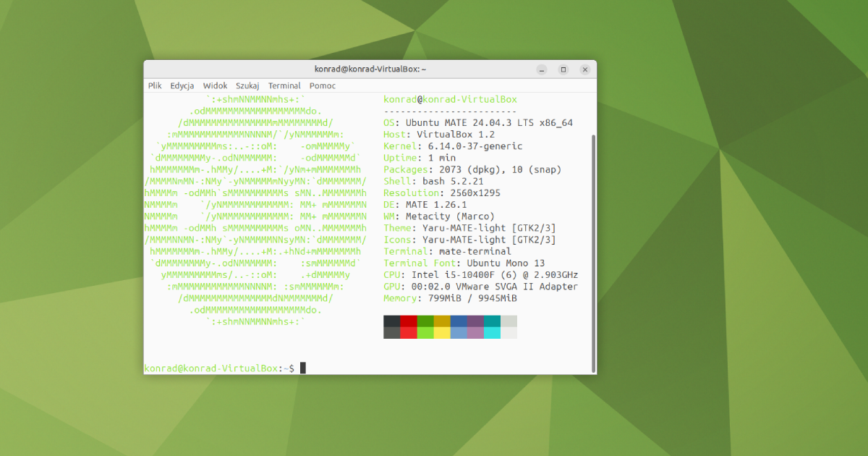This screenshot has height=456, width=868.
Task: Click the bright green block, bottom row
Action: click(425, 333)
